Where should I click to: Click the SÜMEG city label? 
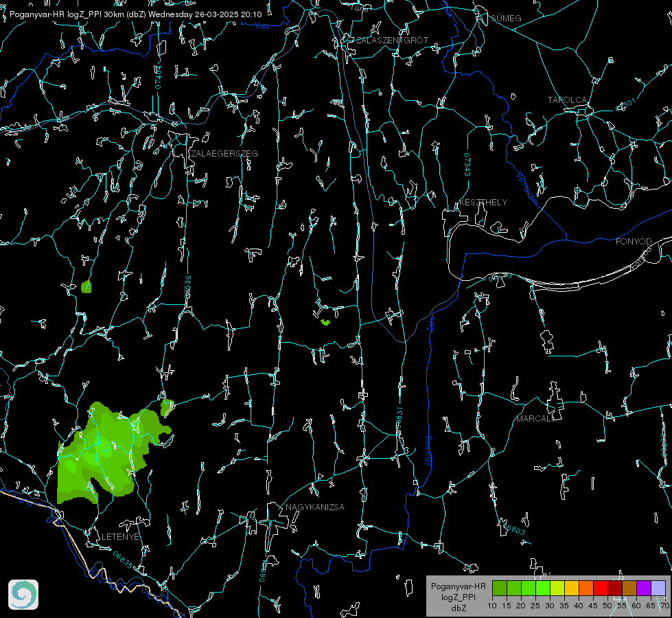[x=506, y=19]
